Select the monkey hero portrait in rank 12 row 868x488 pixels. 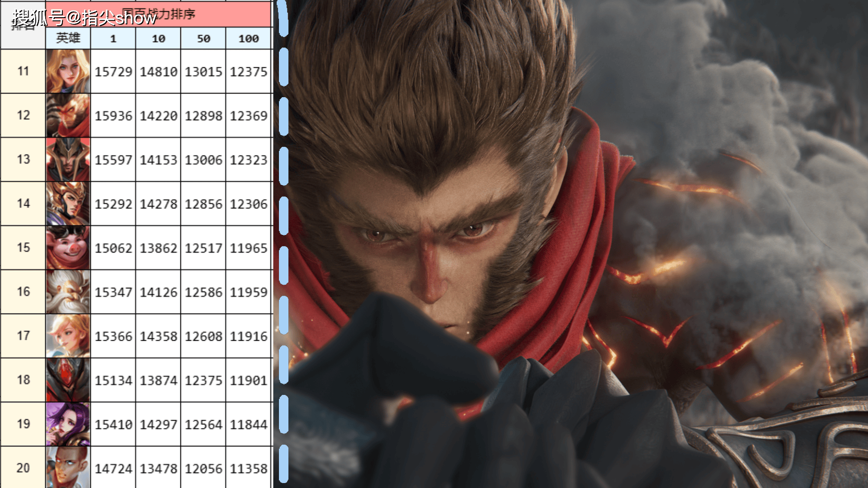coord(68,116)
